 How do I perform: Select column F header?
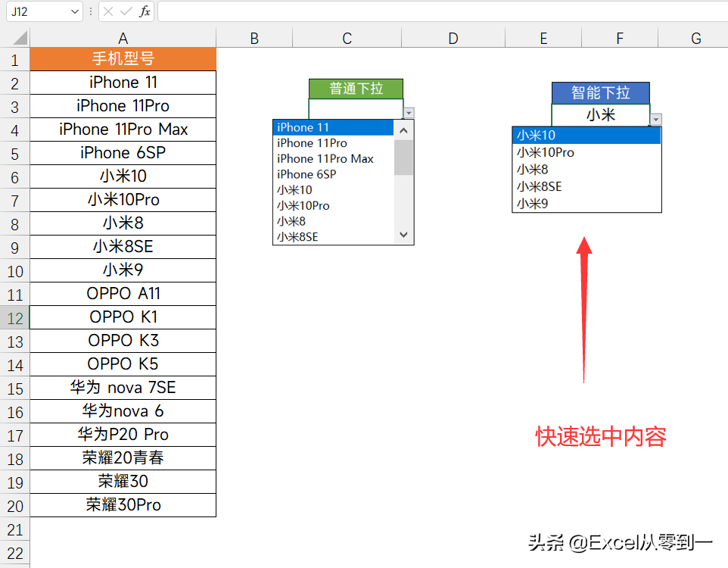[620, 38]
